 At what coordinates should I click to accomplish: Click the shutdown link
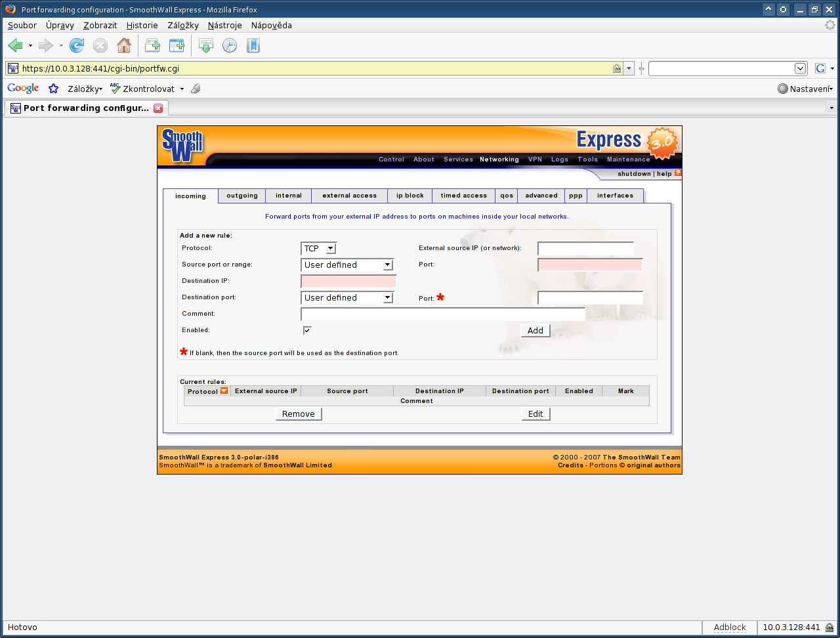pos(634,174)
